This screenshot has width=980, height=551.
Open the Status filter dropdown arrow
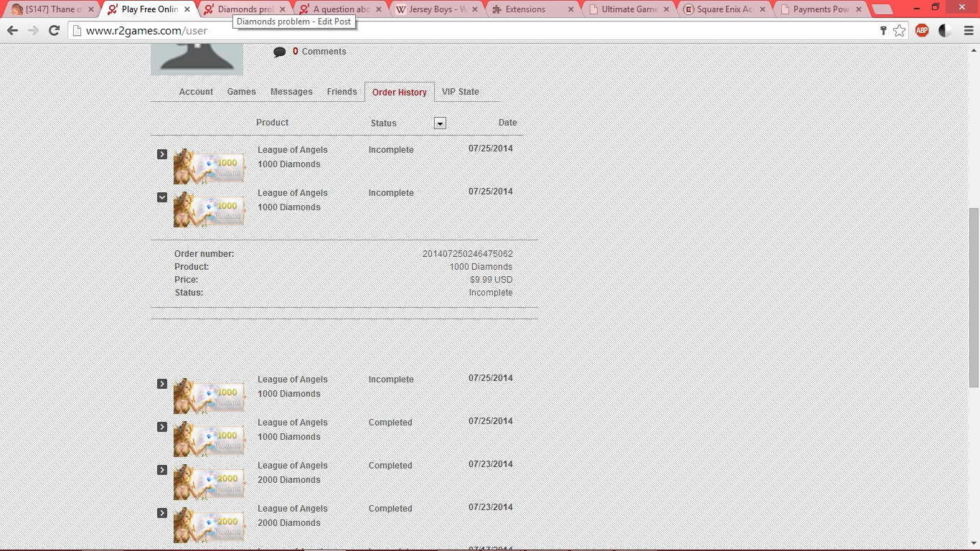click(x=440, y=123)
